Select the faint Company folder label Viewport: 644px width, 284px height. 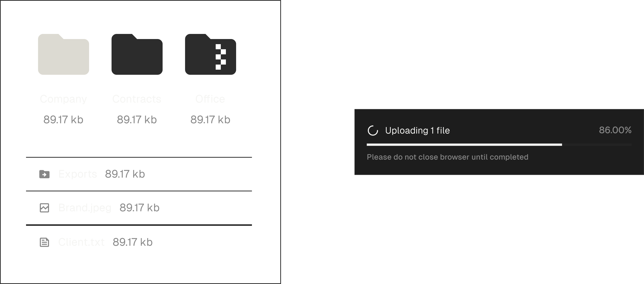pos(63,99)
